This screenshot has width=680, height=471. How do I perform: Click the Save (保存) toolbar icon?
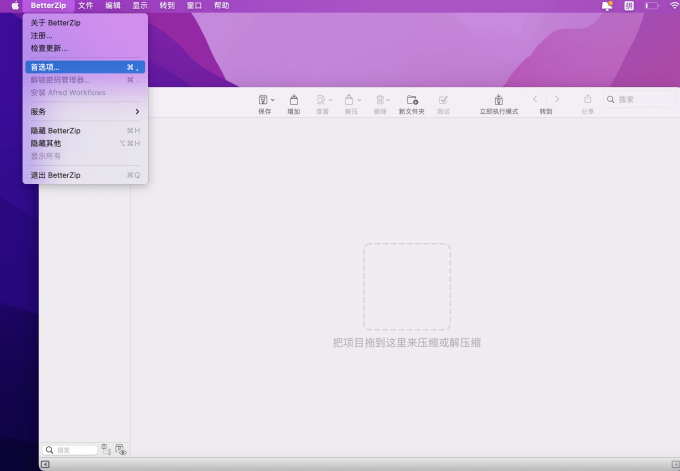[263, 100]
